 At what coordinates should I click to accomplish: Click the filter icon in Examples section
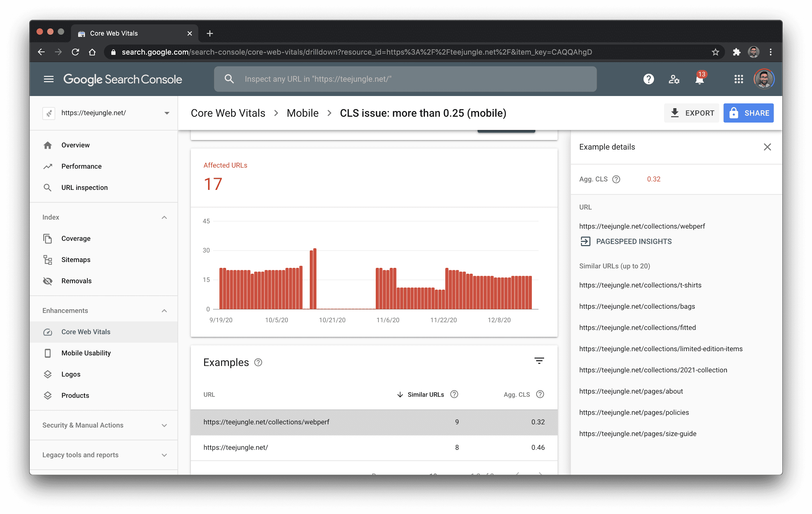click(x=539, y=361)
